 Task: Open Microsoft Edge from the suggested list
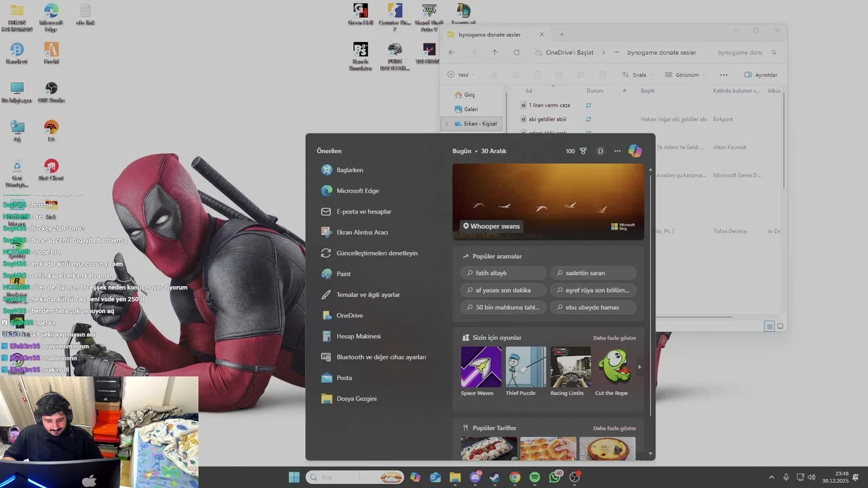click(350, 191)
